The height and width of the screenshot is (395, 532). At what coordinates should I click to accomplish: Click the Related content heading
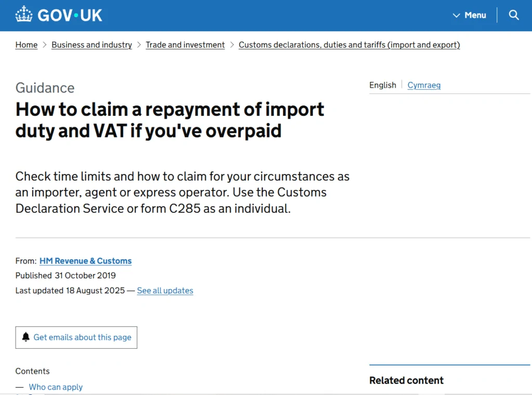pos(406,380)
